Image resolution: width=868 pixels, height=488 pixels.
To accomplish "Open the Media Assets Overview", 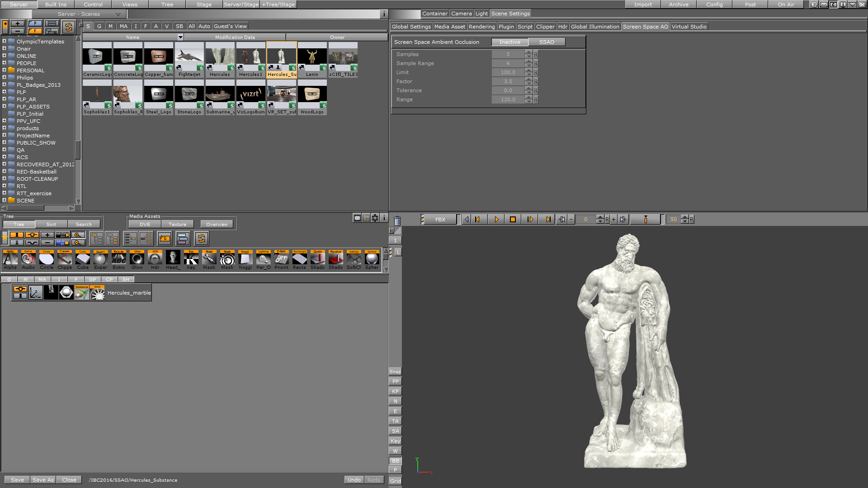I will (217, 224).
